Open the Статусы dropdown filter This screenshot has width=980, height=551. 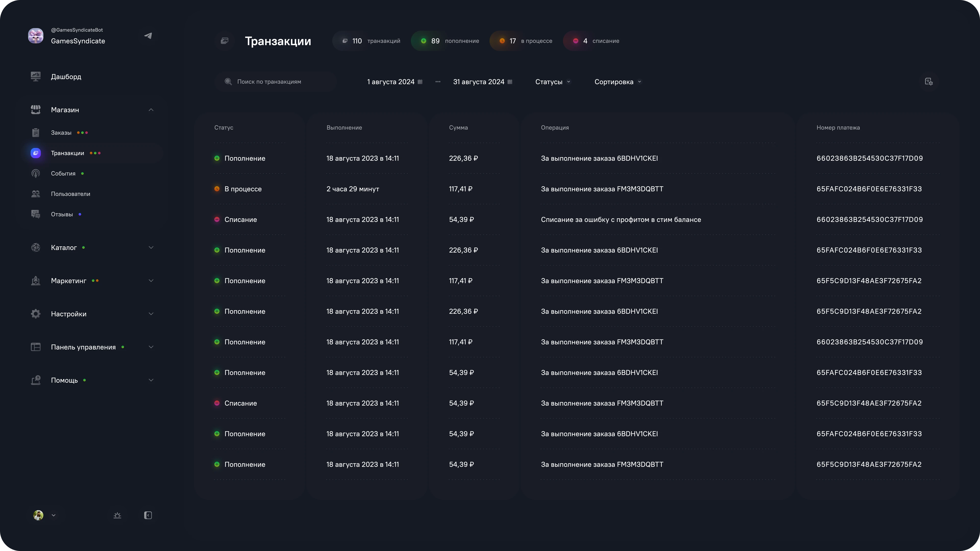pos(552,82)
